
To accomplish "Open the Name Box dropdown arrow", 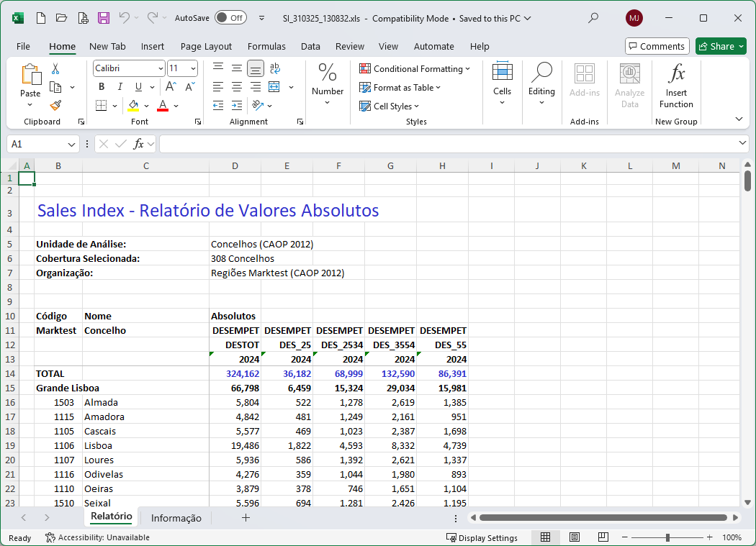I will pos(71,144).
